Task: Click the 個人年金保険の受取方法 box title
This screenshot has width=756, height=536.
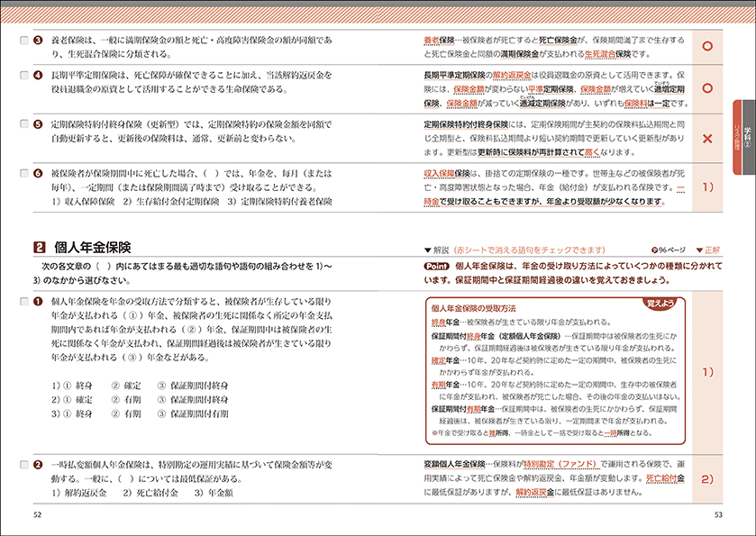Action: (x=473, y=308)
